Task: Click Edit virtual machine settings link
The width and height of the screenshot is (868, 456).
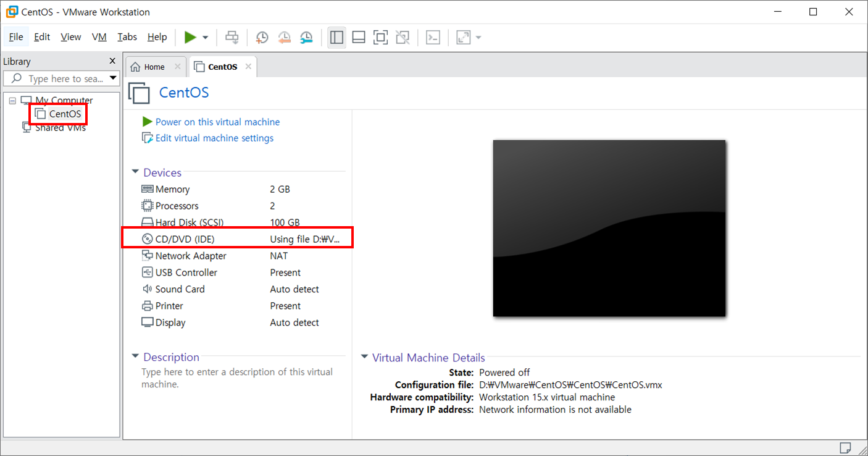Action: coord(214,138)
